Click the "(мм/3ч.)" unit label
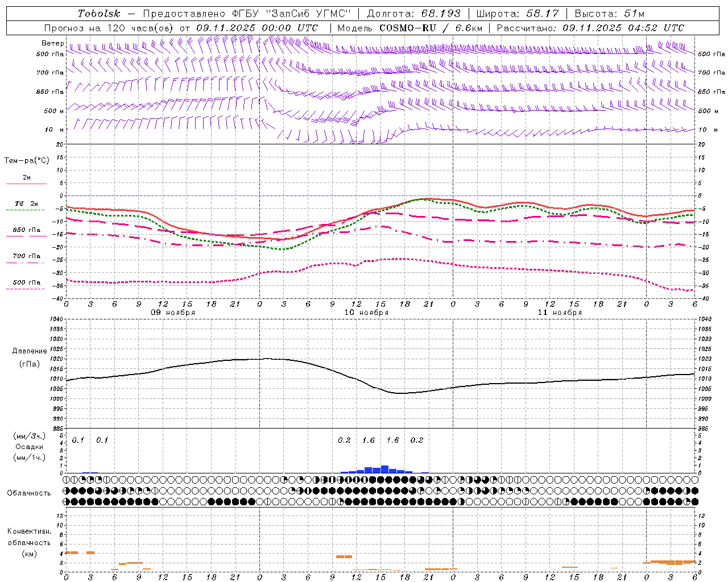Image resolution: width=728 pixels, height=582 pixels. 29,436
